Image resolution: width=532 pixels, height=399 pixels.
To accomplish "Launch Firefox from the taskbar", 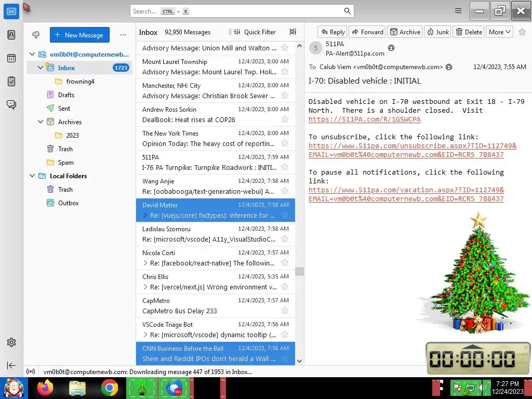I will (x=45, y=388).
